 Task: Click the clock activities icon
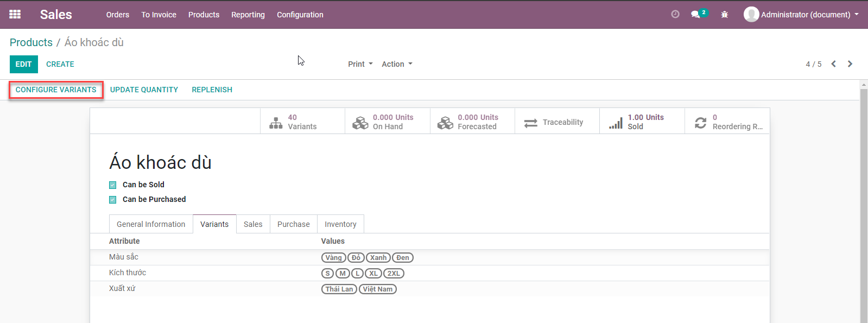(675, 15)
